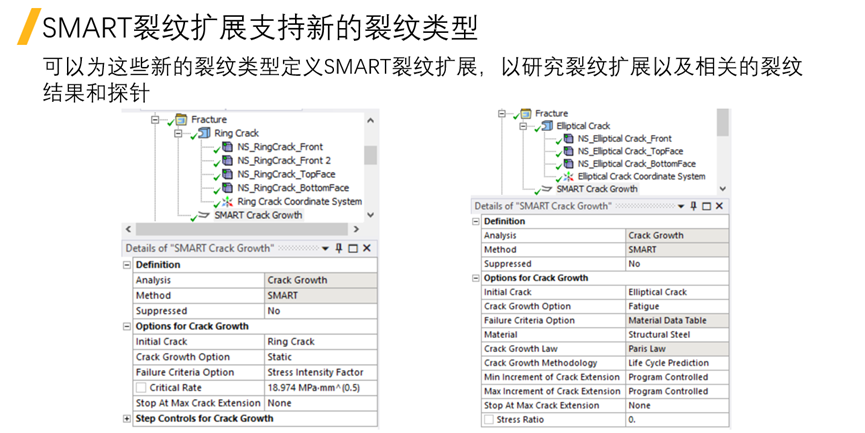Click the SMART Crack Growth icon in left tree
Image resolution: width=865 pixels, height=433 pixels.
pos(204,215)
